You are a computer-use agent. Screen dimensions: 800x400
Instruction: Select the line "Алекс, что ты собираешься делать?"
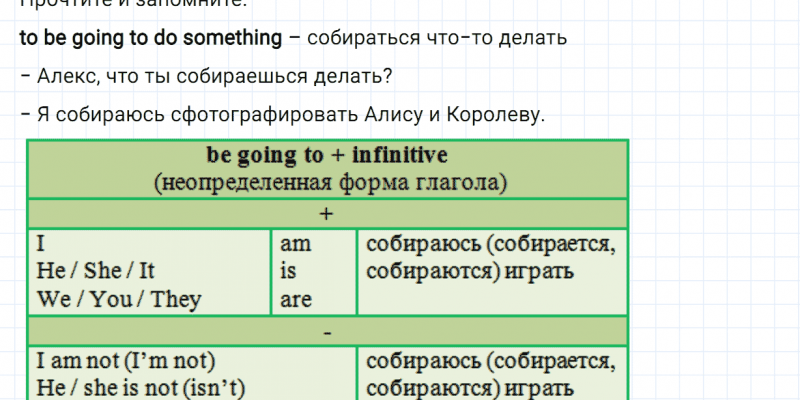212,77
